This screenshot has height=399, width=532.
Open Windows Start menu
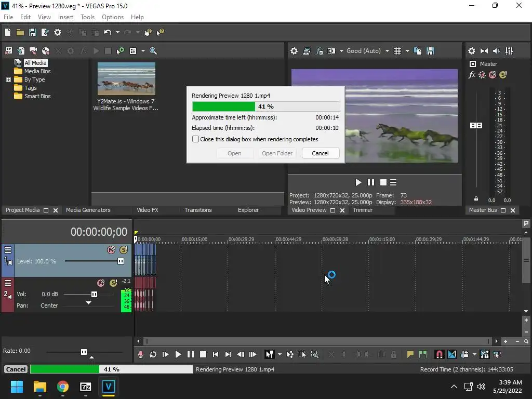(x=17, y=387)
